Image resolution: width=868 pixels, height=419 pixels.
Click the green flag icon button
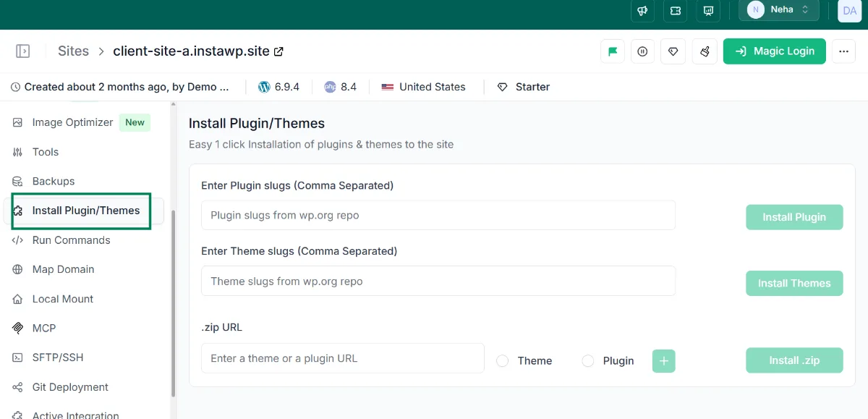(613, 51)
